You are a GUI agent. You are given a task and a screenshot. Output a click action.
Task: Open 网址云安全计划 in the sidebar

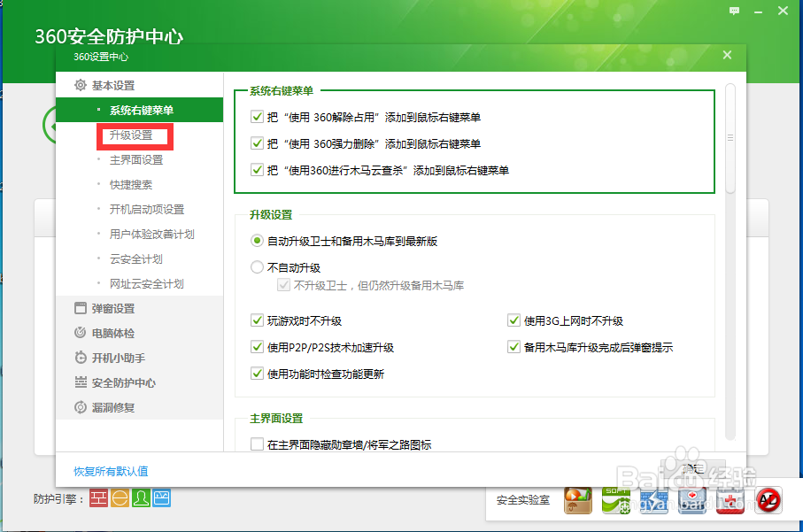[147, 283]
